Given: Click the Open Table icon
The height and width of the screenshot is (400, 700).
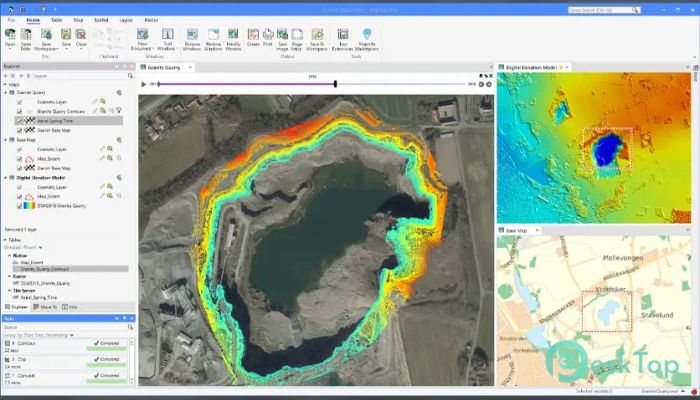Looking at the screenshot, I should 25,35.
